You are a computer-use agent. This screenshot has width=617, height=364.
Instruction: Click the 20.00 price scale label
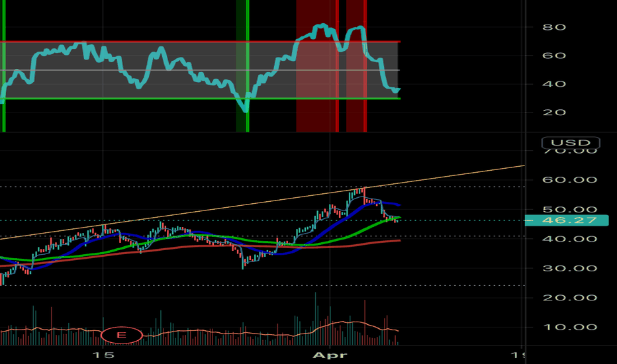click(x=569, y=298)
